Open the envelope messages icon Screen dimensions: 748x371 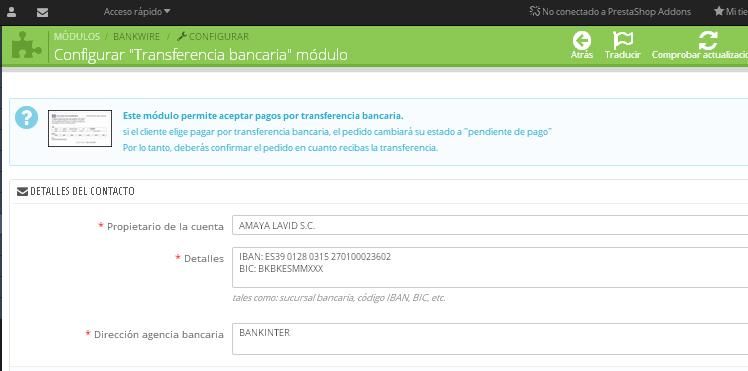click(x=42, y=12)
